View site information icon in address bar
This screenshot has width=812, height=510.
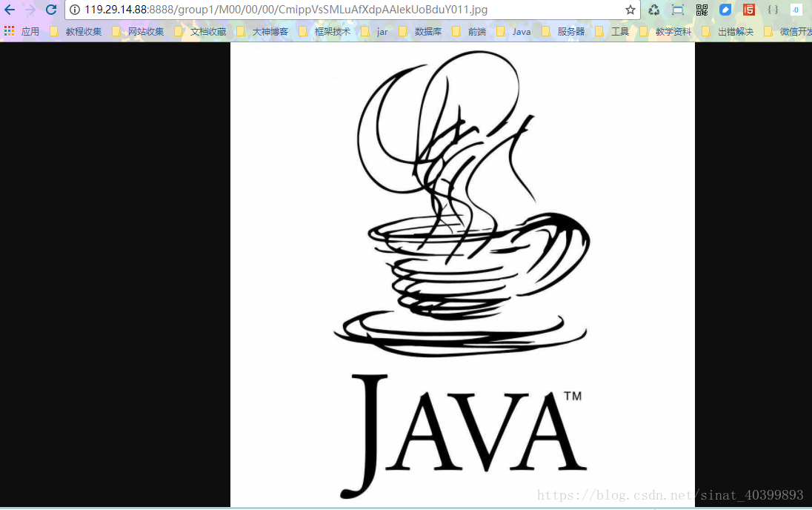(x=75, y=10)
